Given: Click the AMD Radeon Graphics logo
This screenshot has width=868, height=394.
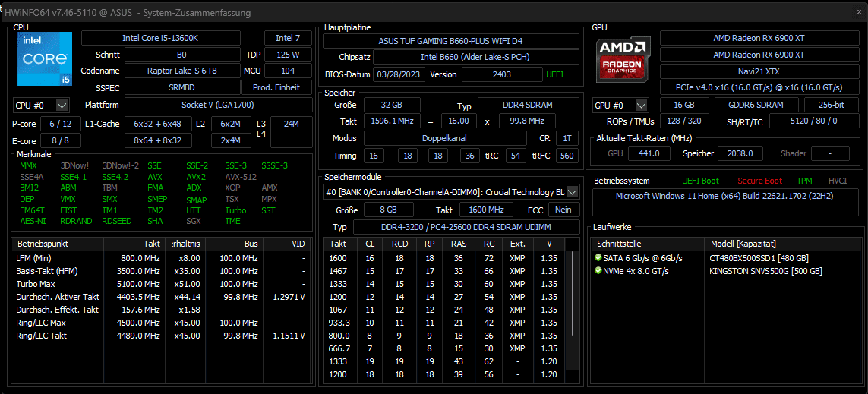Looking at the screenshot, I should tap(623, 61).
